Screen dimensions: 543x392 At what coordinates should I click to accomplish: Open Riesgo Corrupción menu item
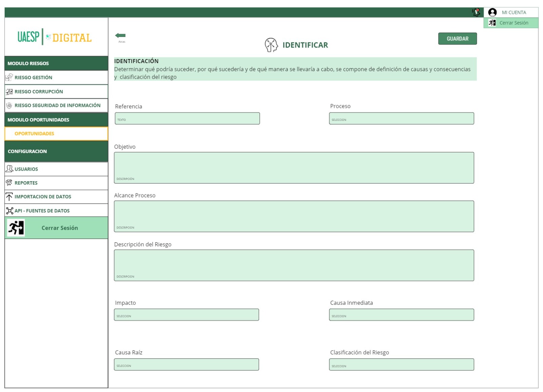(56, 92)
